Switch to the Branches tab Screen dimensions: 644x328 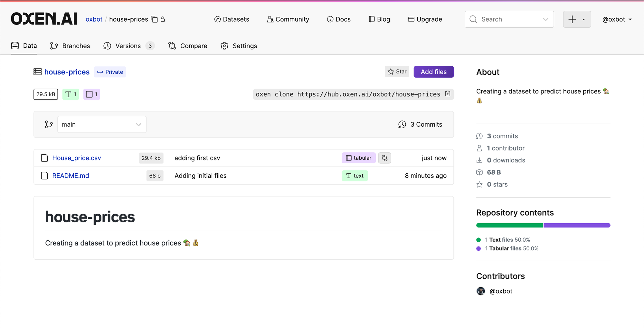(70, 46)
